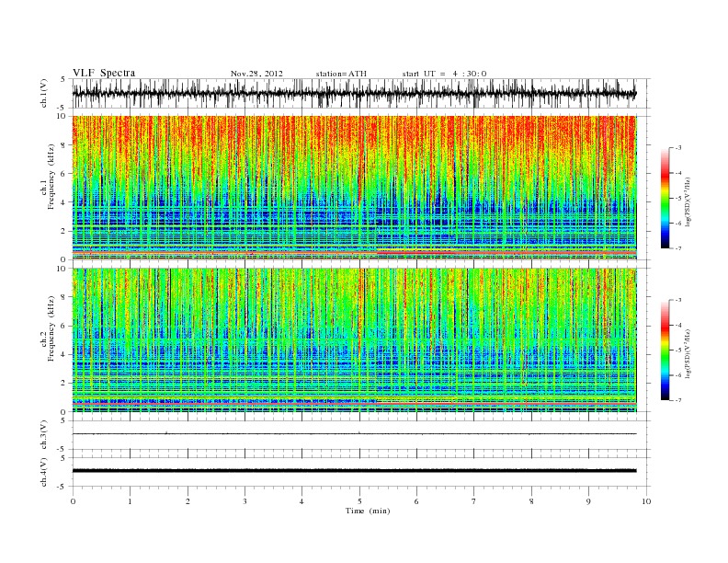Click the log(PSD) label beside ch.1 colorbar
This screenshot has height=563, width=728.
(x=688, y=201)
